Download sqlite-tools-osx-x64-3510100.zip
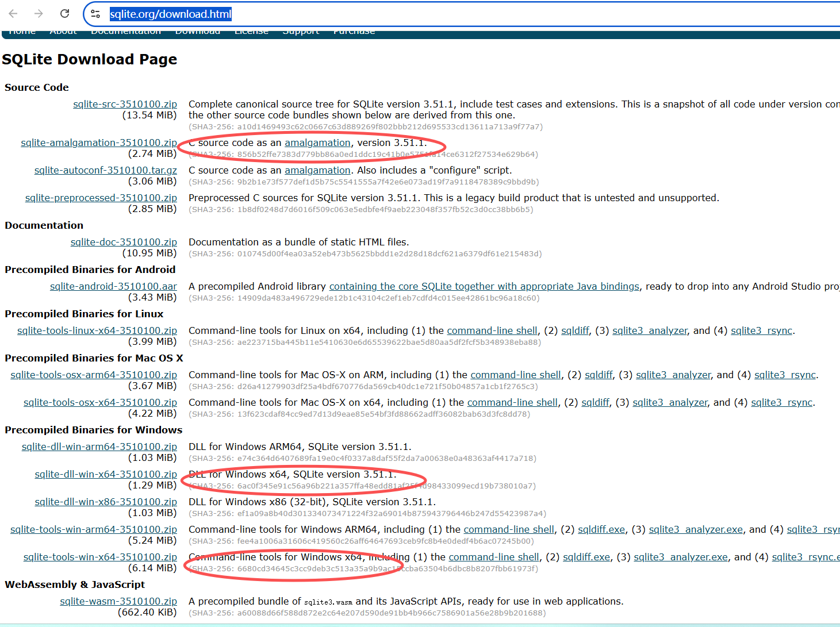Image resolution: width=840 pixels, height=627 pixels. 100,402
